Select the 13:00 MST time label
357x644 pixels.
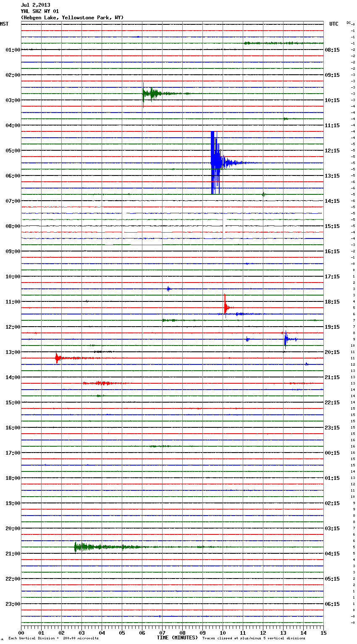click(13, 352)
